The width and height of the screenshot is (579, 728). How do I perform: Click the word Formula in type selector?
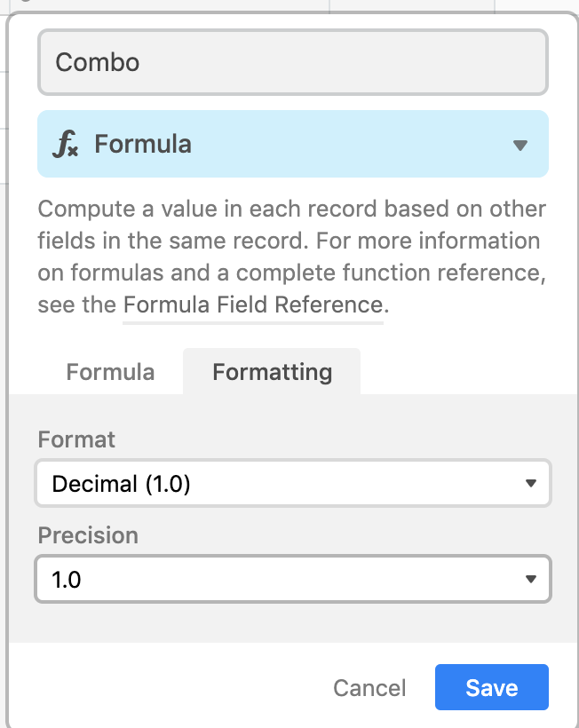[143, 144]
